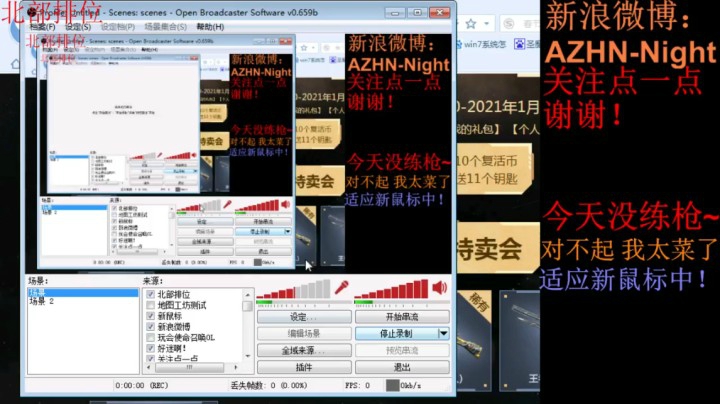Open the dropdown arrow beside 停止录制

pyautogui.click(x=444, y=334)
